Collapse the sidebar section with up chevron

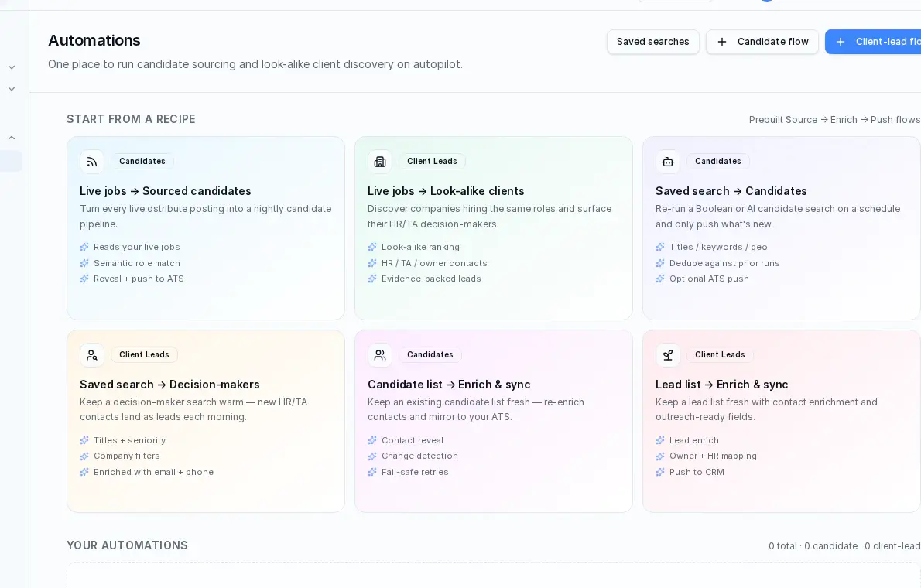(x=11, y=138)
